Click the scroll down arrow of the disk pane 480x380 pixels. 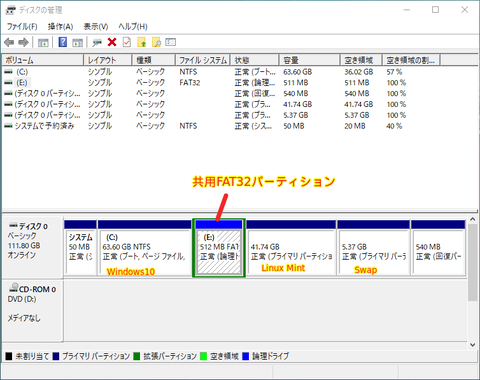(x=472, y=345)
